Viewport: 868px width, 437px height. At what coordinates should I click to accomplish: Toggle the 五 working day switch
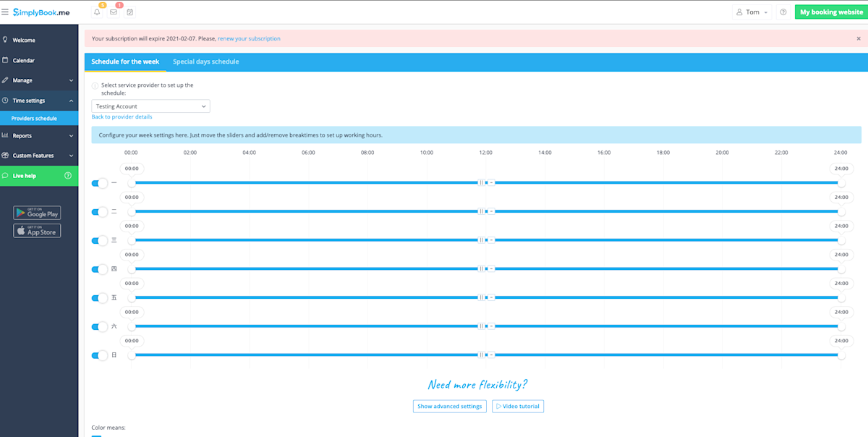click(x=100, y=298)
